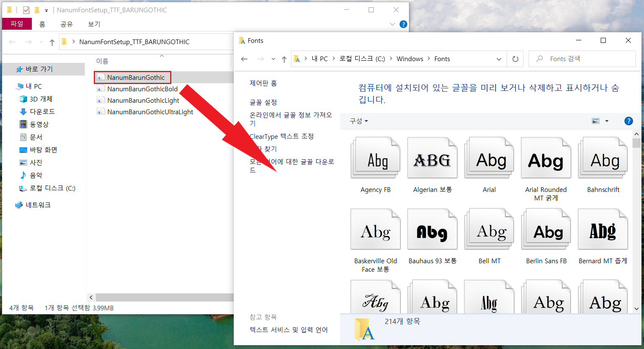Open 네트워크 in the navigation pane
This screenshot has width=644, height=349.
[x=33, y=205]
